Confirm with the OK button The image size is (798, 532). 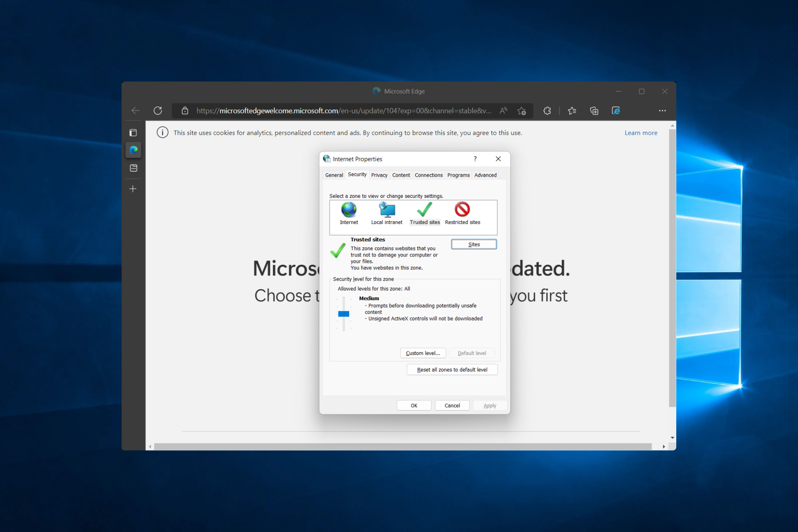pyautogui.click(x=414, y=405)
